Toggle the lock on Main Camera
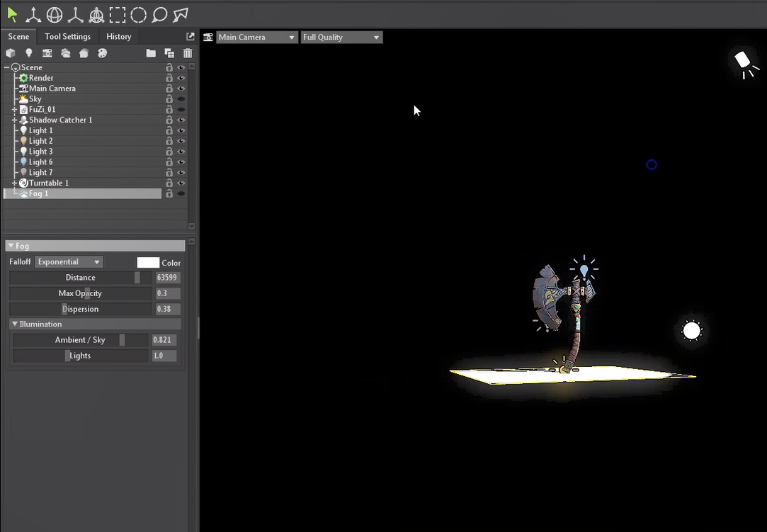The image size is (767, 532). pos(169,89)
